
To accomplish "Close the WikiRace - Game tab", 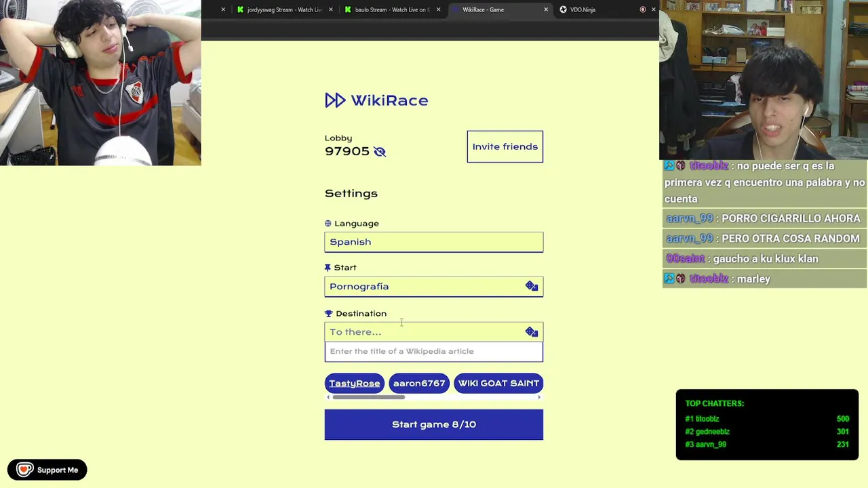I will tap(546, 9).
